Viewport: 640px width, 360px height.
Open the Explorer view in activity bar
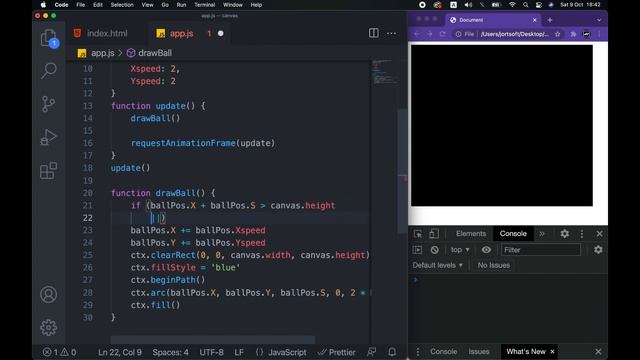point(49,38)
